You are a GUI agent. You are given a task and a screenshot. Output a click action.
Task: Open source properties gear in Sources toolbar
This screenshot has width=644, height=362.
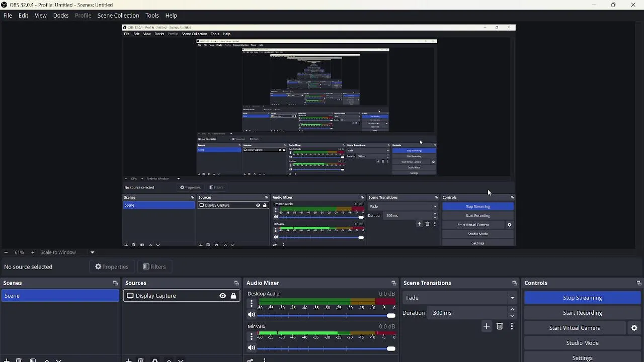click(x=155, y=360)
